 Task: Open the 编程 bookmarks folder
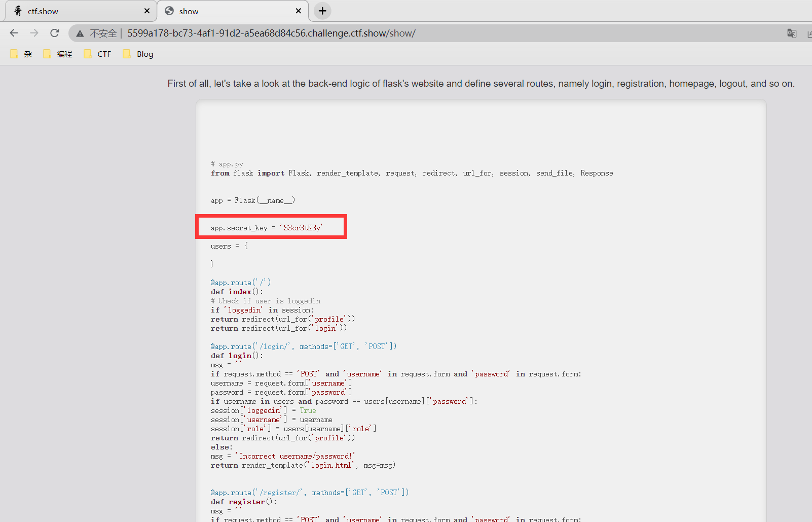[58, 54]
